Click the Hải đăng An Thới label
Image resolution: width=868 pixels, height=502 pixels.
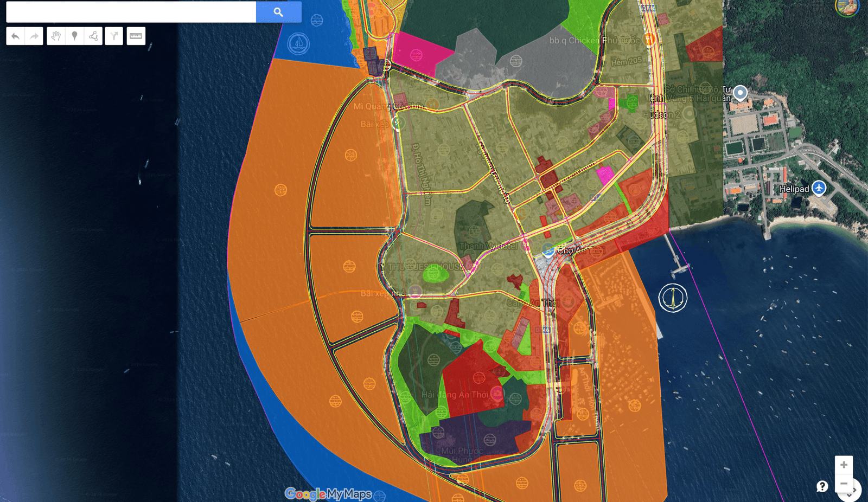(x=454, y=395)
